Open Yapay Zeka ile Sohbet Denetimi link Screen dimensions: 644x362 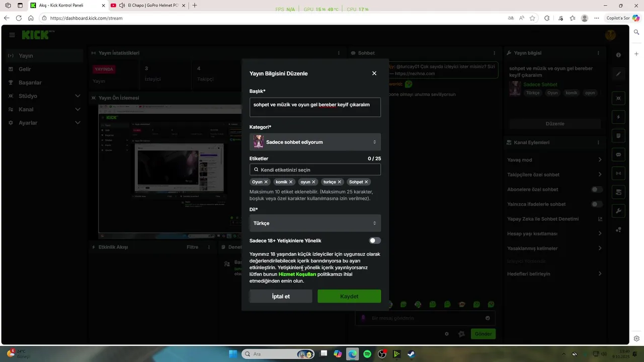click(554, 219)
